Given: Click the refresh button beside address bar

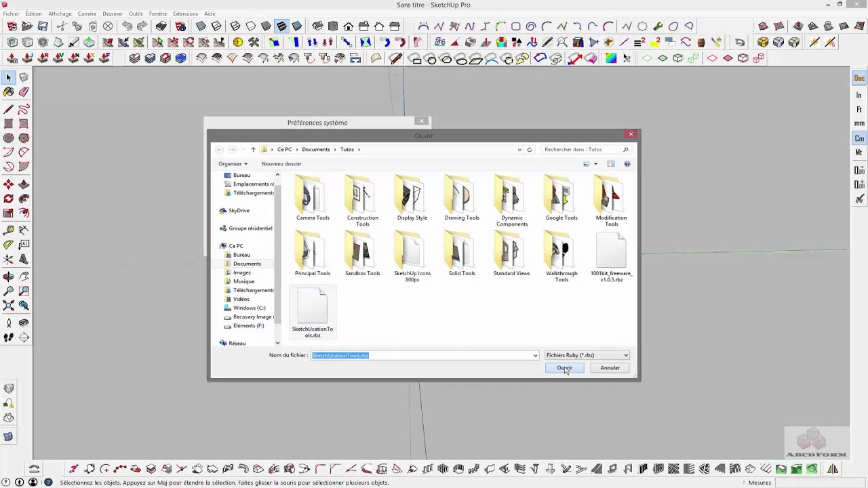Looking at the screenshot, I should 530,150.
